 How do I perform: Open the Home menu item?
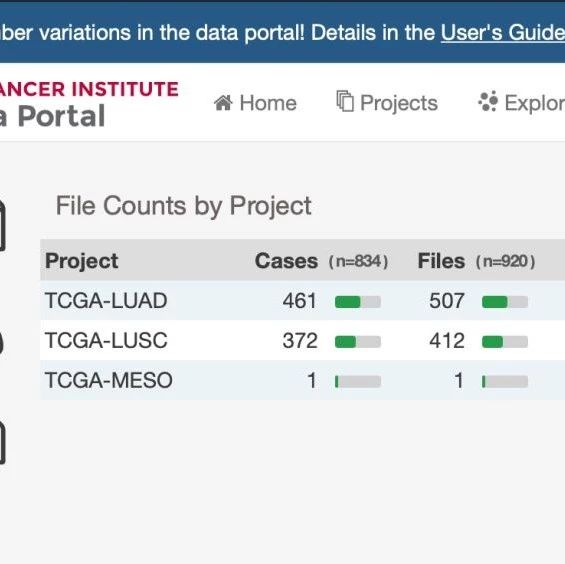[x=255, y=103]
